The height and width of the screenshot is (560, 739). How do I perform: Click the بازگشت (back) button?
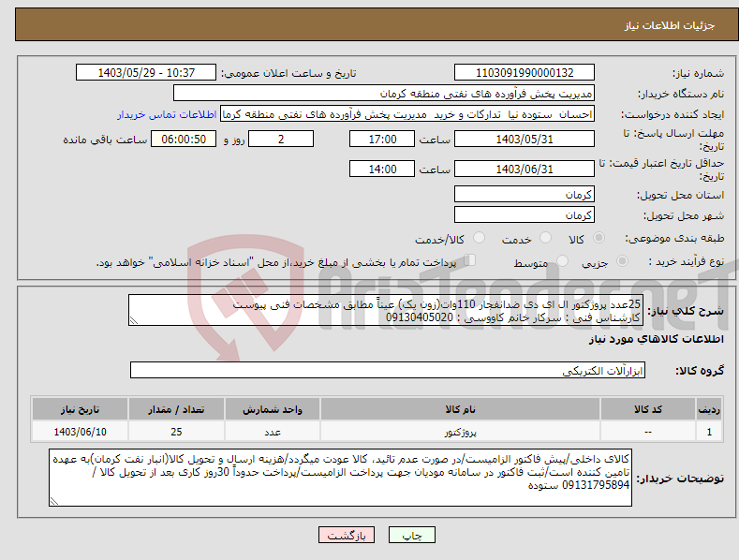(x=347, y=535)
